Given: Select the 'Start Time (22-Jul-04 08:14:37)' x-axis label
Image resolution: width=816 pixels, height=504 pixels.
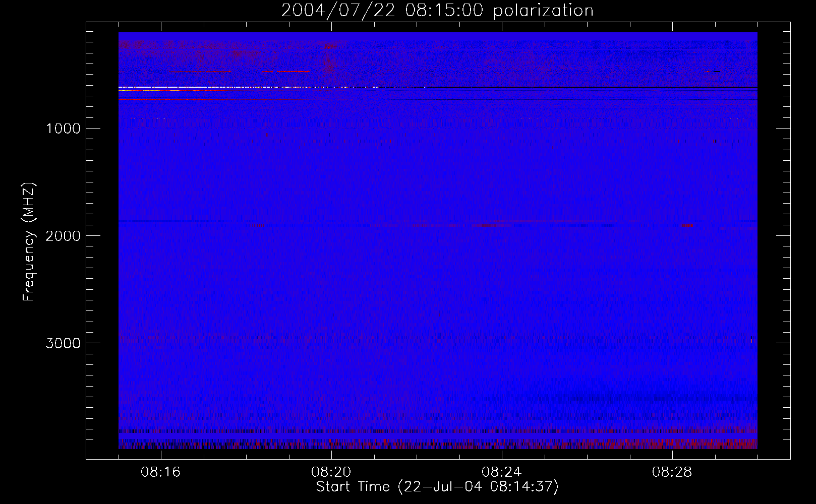Looking at the screenshot, I should (x=437, y=487).
